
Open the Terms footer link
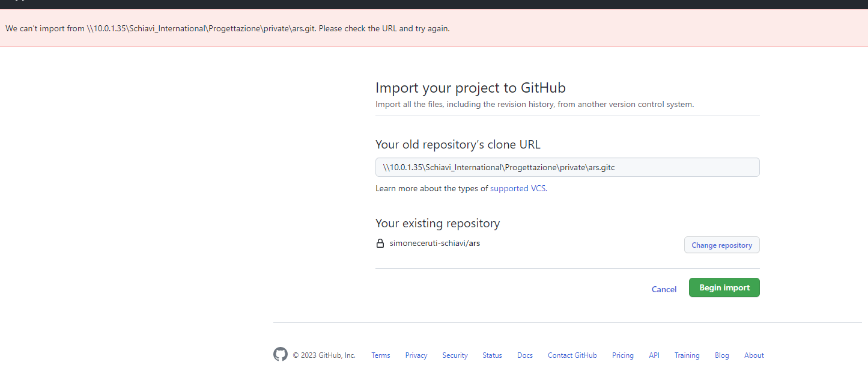[x=380, y=355]
